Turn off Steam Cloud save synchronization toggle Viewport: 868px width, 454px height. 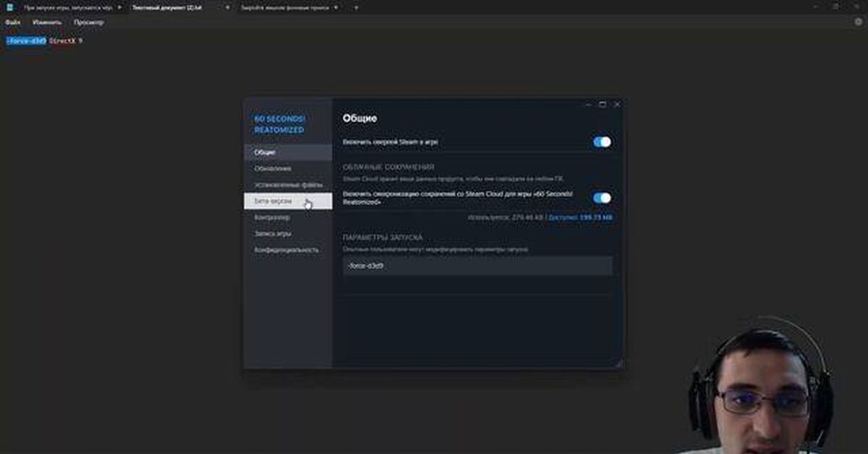point(602,197)
